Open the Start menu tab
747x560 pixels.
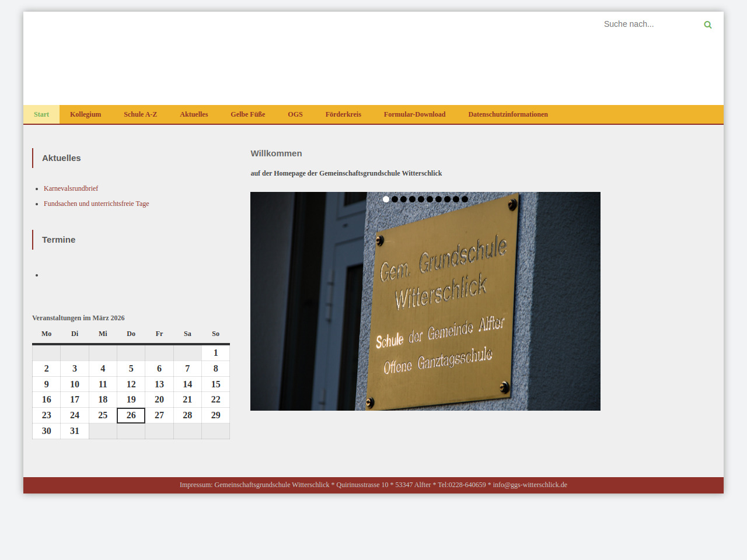click(x=41, y=114)
